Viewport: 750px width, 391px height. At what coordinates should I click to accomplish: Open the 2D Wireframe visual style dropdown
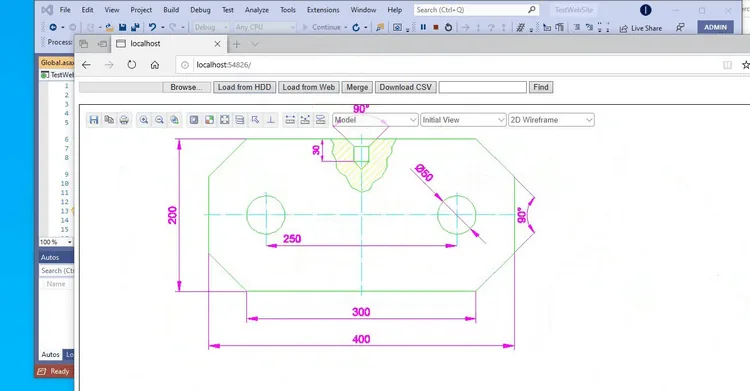pyautogui.click(x=551, y=120)
